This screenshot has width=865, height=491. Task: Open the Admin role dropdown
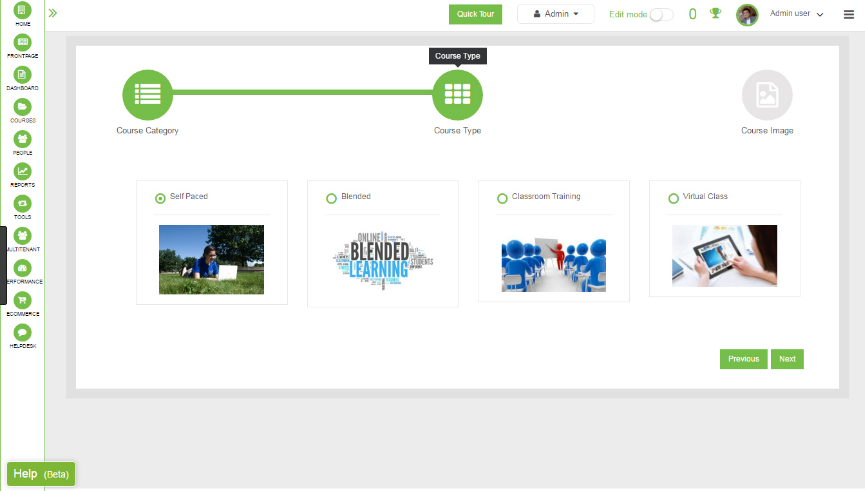tap(556, 14)
